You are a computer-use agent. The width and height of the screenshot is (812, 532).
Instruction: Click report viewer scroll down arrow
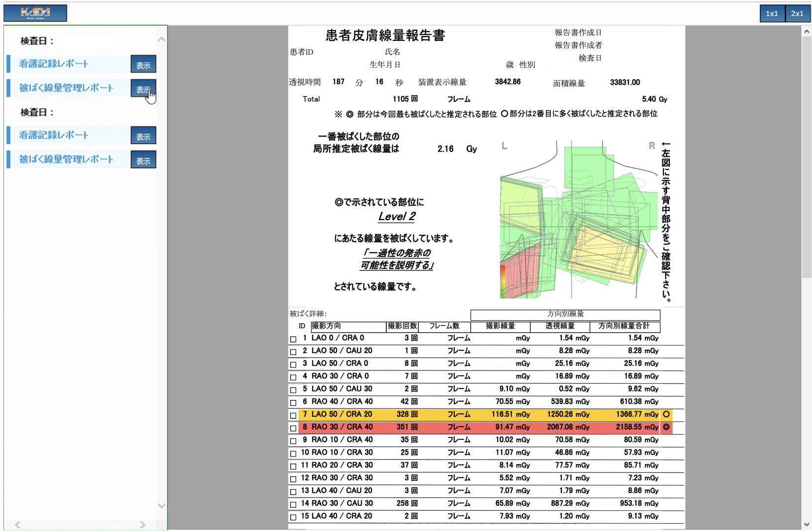coord(807,524)
